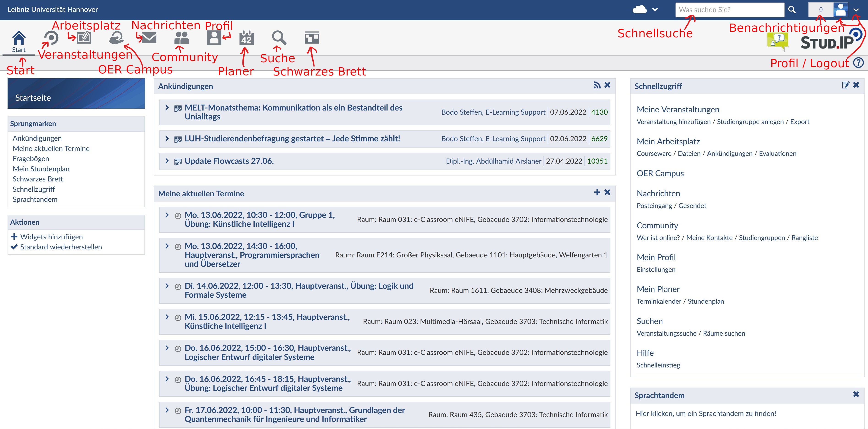The height and width of the screenshot is (429, 868).
Task: Open the Profil navigation icon
Action: tap(214, 38)
